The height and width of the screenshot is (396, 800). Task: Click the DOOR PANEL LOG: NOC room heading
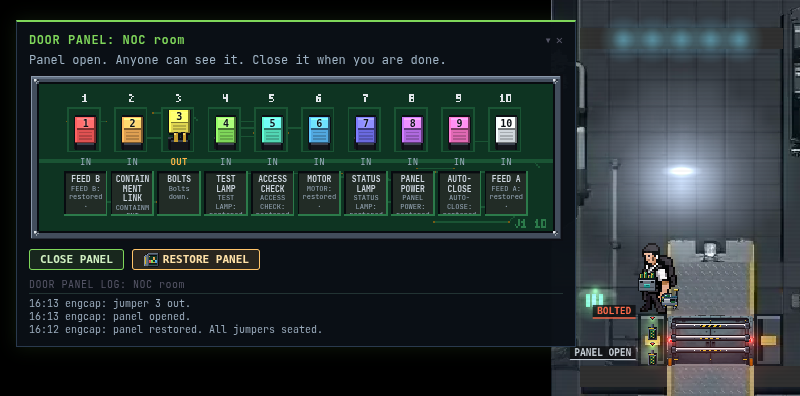(x=107, y=284)
